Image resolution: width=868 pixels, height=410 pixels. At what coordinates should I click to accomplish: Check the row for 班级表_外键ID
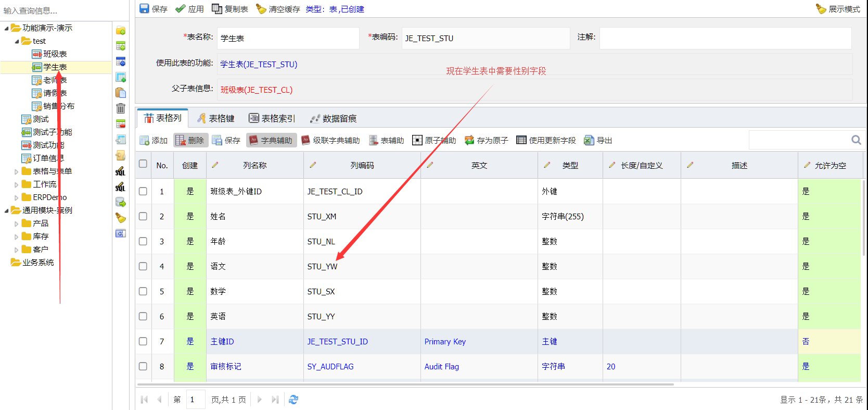[x=143, y=191]
